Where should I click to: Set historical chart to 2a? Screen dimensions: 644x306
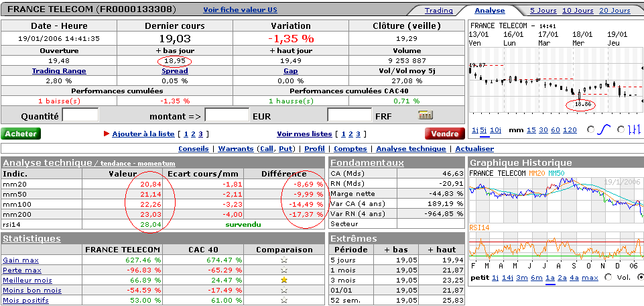562,278
